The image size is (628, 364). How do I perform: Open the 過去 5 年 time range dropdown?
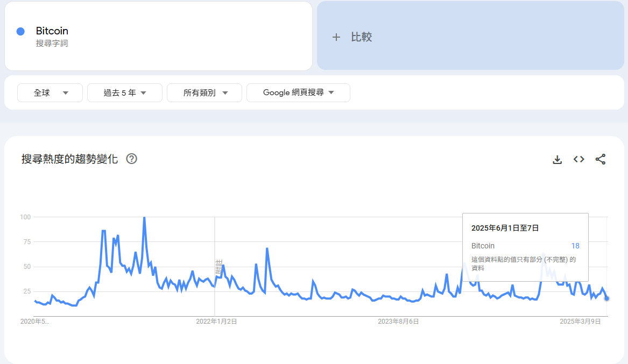pos(124,93)
